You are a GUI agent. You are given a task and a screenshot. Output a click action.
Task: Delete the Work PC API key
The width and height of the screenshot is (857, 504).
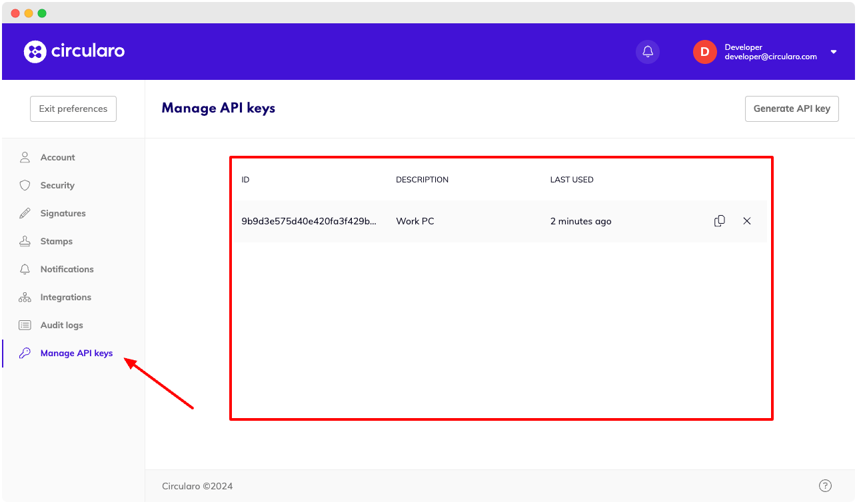[747, 220]
